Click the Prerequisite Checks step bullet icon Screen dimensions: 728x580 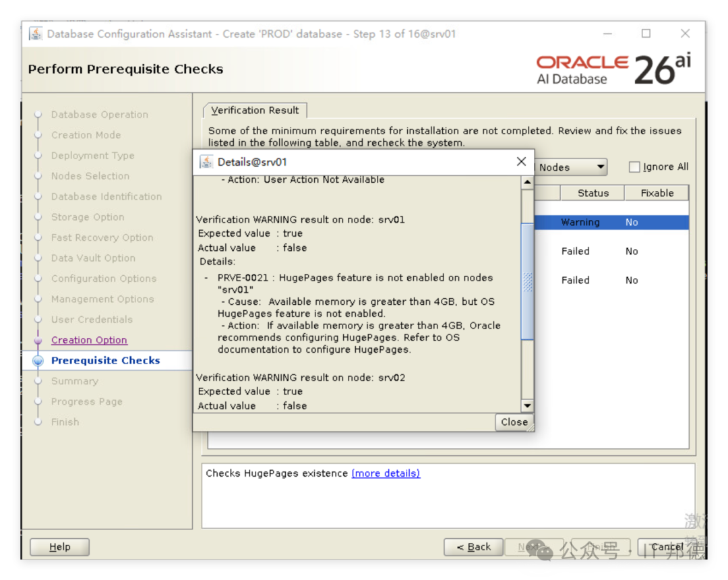point(38,361)
